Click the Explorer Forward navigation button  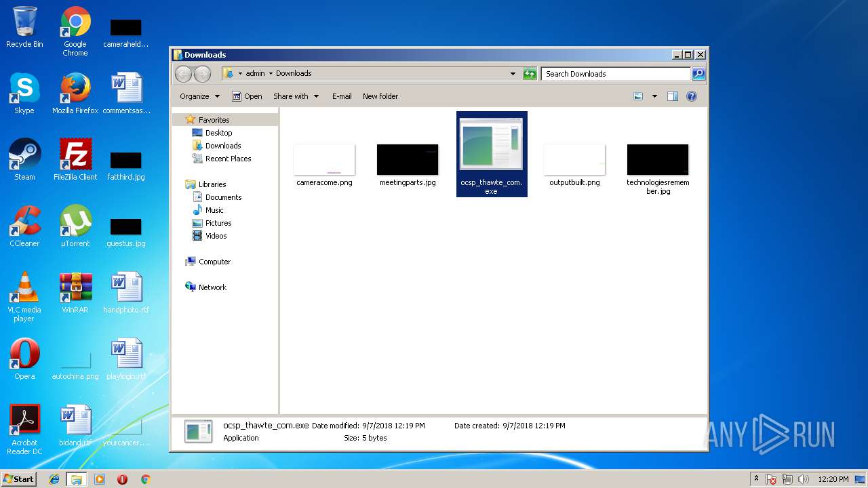pyautogui.click(x=202, y=74)
